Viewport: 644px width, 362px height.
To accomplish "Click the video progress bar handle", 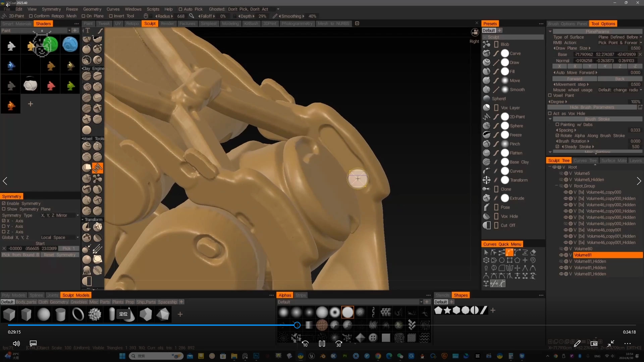I will [297, 325].
